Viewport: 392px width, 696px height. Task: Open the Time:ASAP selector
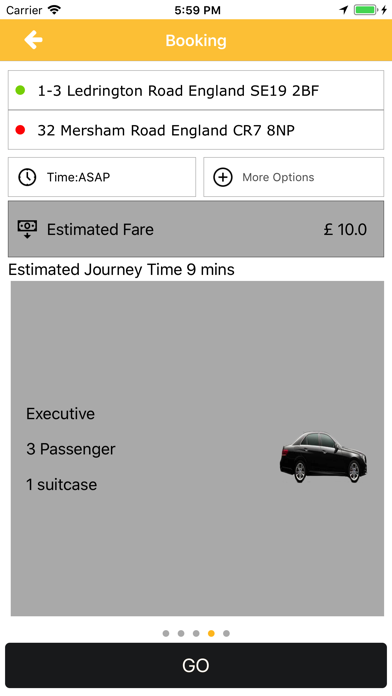point(102,177)
